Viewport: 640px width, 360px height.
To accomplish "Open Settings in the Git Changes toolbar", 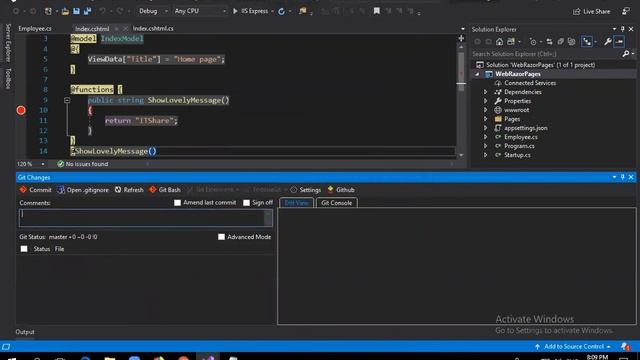I will 305,190.
